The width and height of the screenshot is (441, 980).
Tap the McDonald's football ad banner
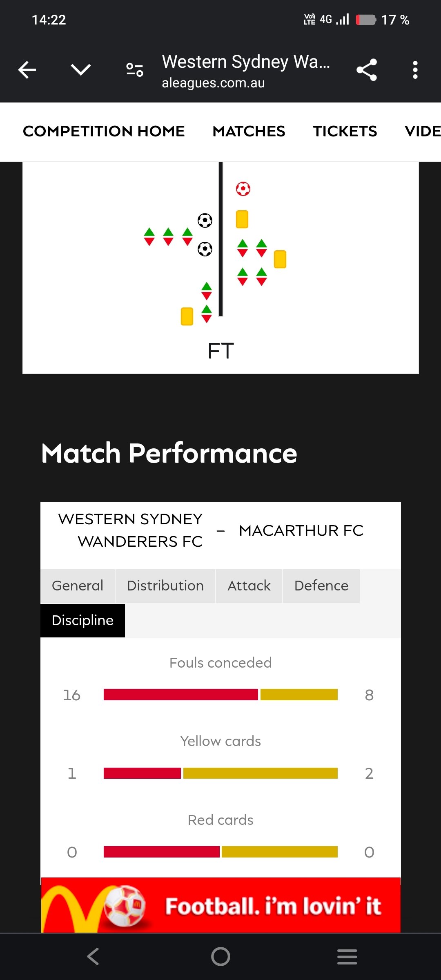tap(220, 906)
